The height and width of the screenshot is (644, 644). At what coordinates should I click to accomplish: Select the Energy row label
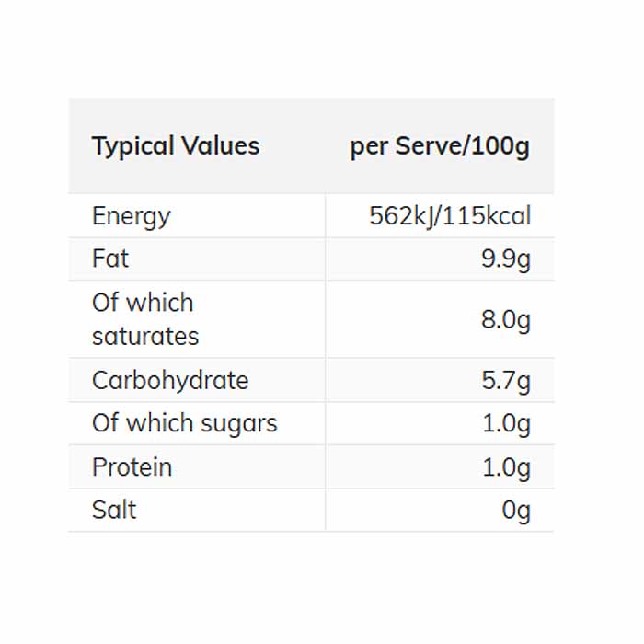pyautogui.click(x=132, y=216)
